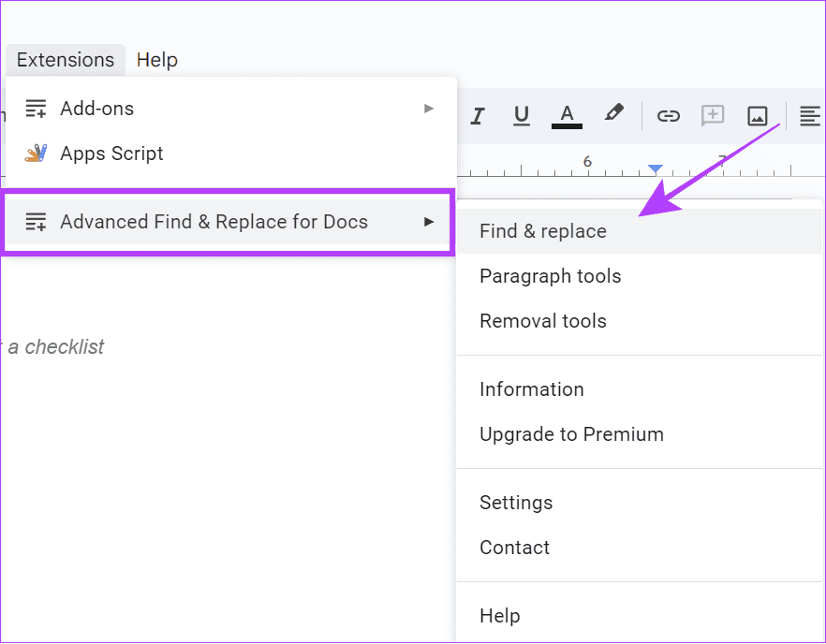Image resolution: width=826 pixels, height=644 pixels.
Task: Expand the Add-ons submenu arrow
Action: (429, 109)
